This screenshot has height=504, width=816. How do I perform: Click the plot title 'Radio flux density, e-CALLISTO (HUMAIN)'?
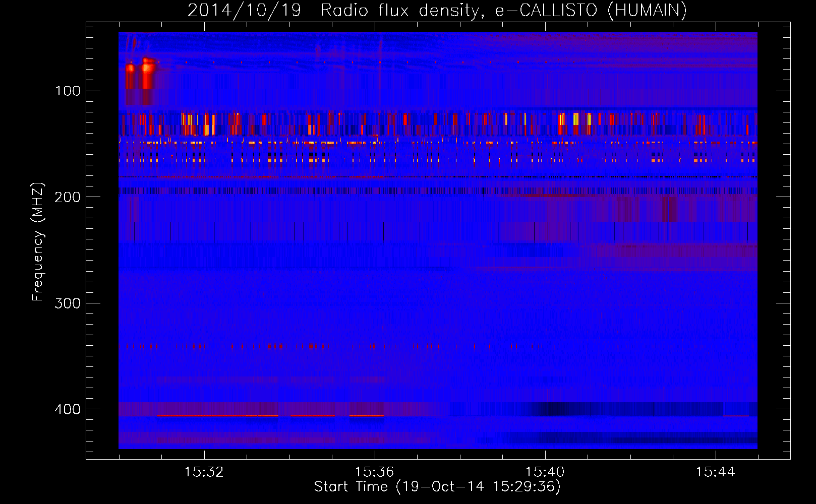503,10
